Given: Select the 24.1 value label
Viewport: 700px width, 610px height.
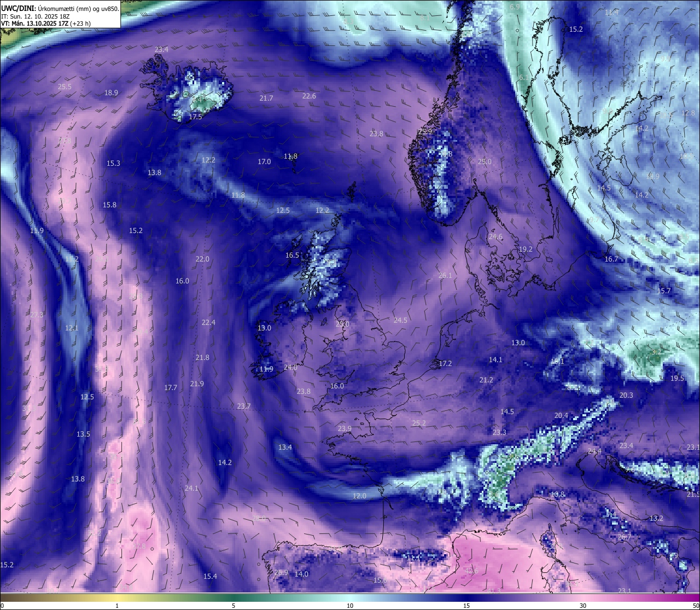Looking at the screenshot, I should [x=191, y=489].
